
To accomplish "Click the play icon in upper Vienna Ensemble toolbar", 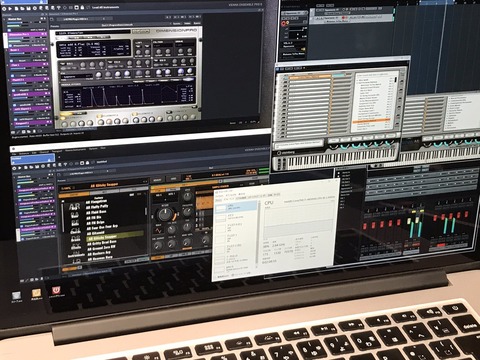I will pos(11,8).
